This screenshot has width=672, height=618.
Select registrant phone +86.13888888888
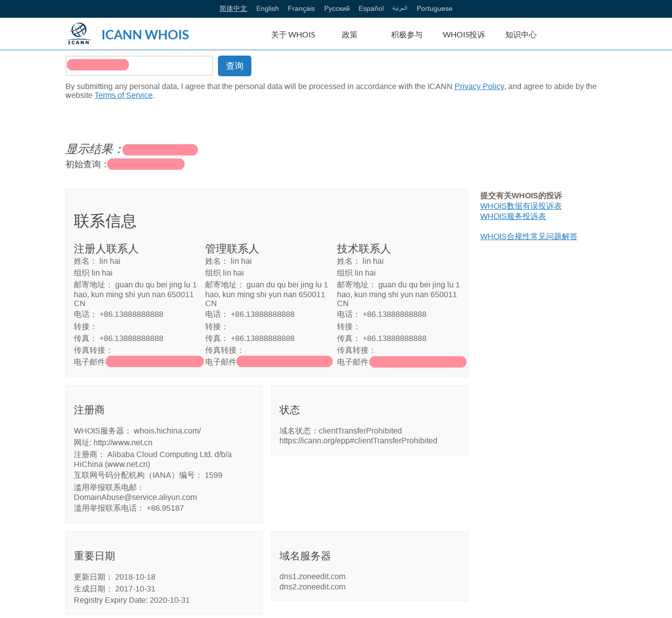(x=131, y=314)
